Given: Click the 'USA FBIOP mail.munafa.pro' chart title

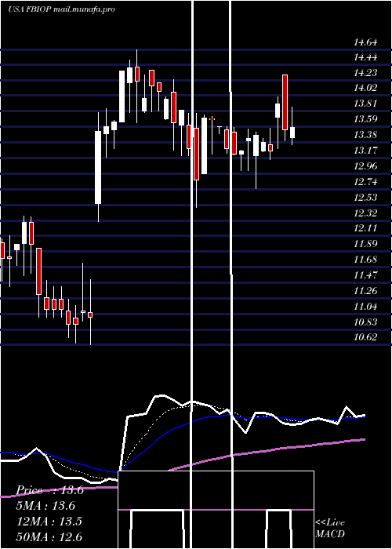Looking at the screenshot, I should tap(61, 9).
